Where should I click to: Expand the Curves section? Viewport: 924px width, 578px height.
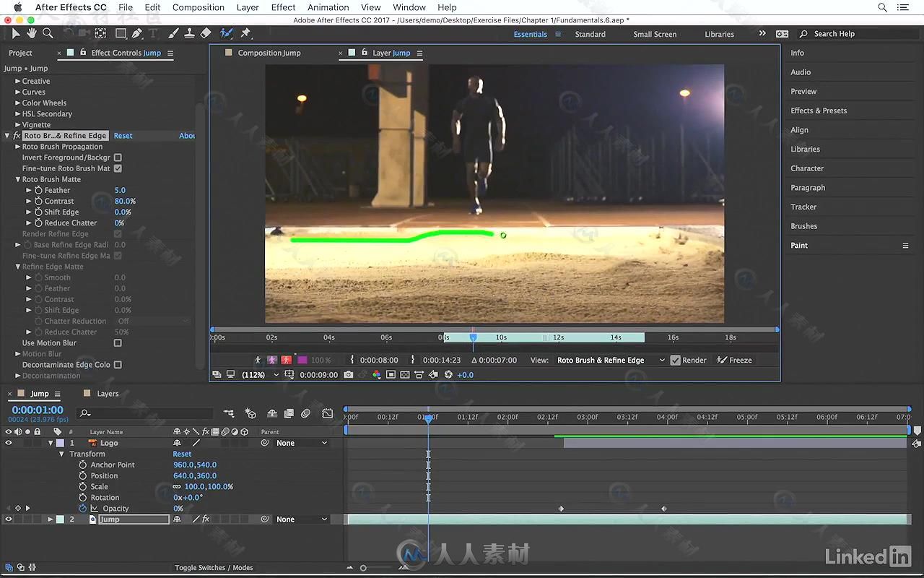(x=18, y=92)
